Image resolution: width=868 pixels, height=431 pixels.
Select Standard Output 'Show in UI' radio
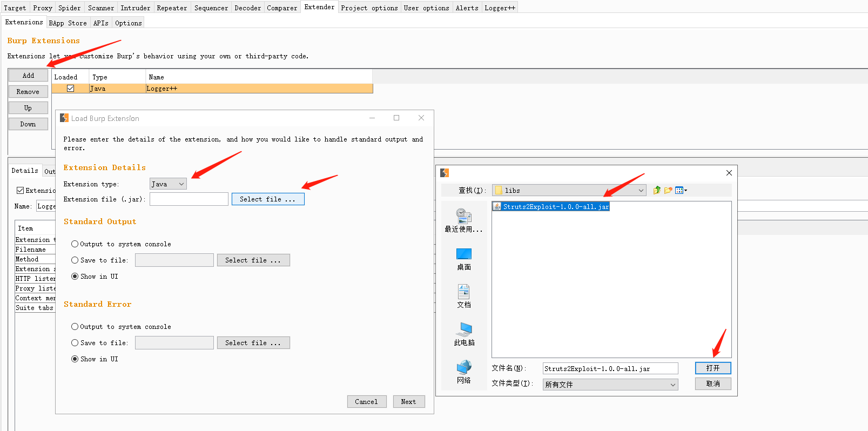click(75, 276)
